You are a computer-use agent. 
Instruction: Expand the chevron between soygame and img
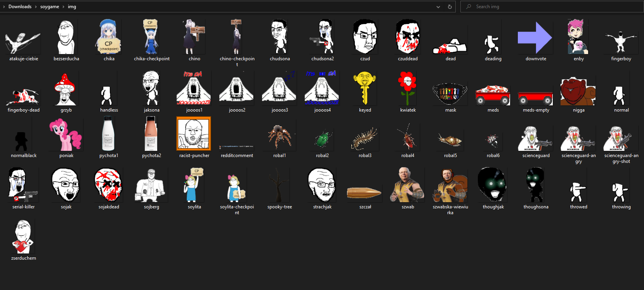[63, 7]
